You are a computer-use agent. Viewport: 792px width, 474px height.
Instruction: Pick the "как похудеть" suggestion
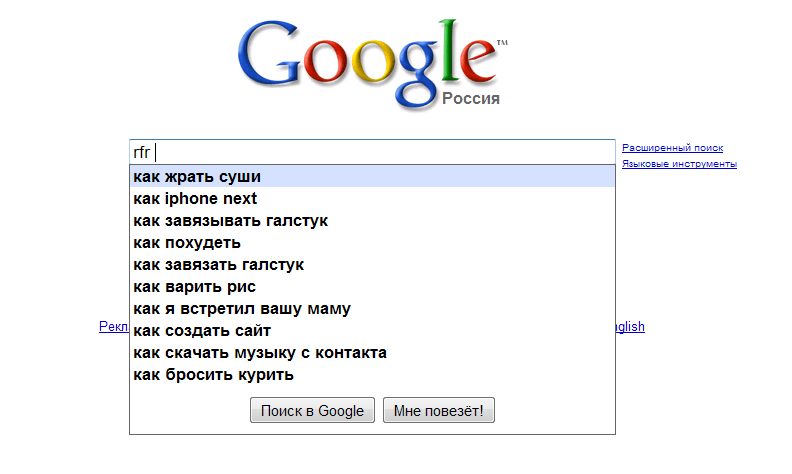coord(372,243)
